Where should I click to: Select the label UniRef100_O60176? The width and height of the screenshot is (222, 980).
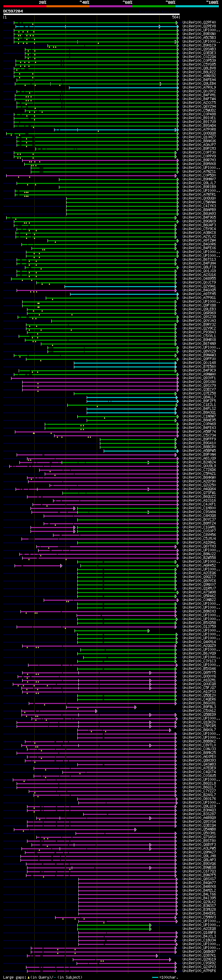tap(199, 799)
